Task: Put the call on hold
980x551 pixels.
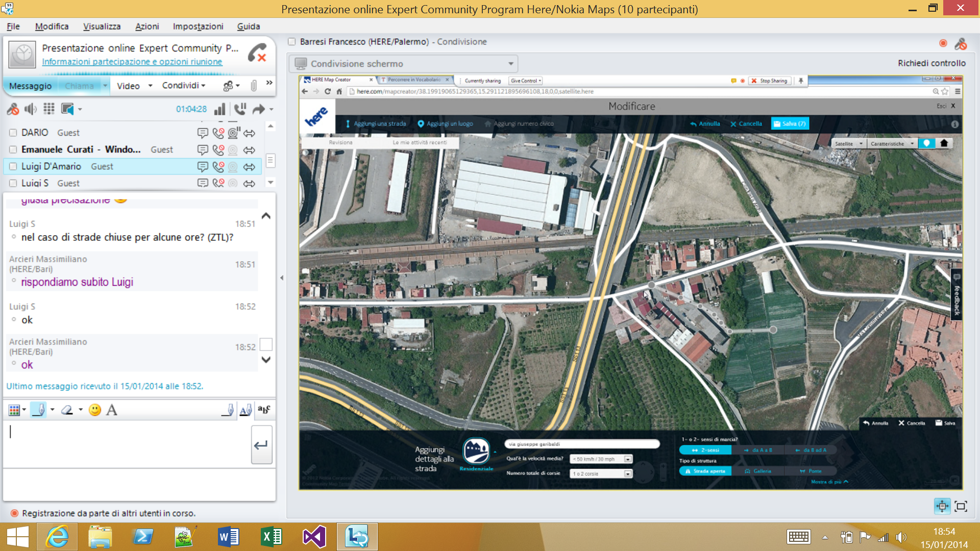Action: [x=240, y=109]
